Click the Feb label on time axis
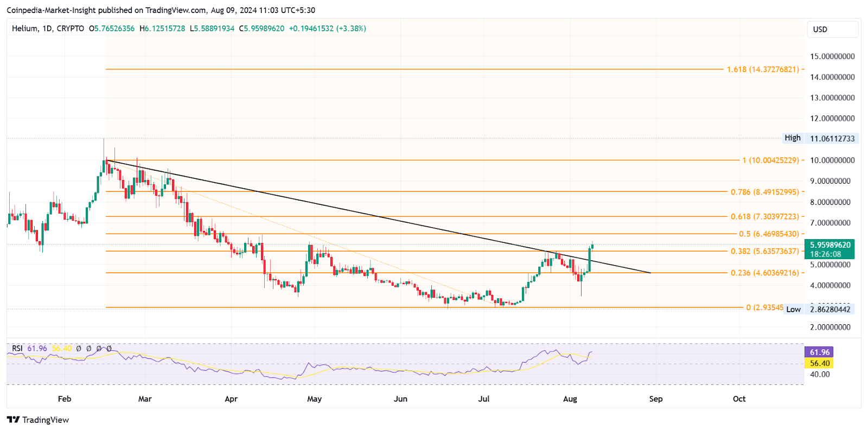 click(65, 399)
